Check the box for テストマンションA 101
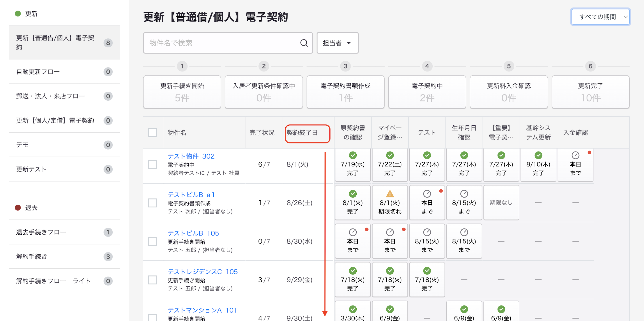This screenshot has height=321, width=644. (x=152, y=317)
